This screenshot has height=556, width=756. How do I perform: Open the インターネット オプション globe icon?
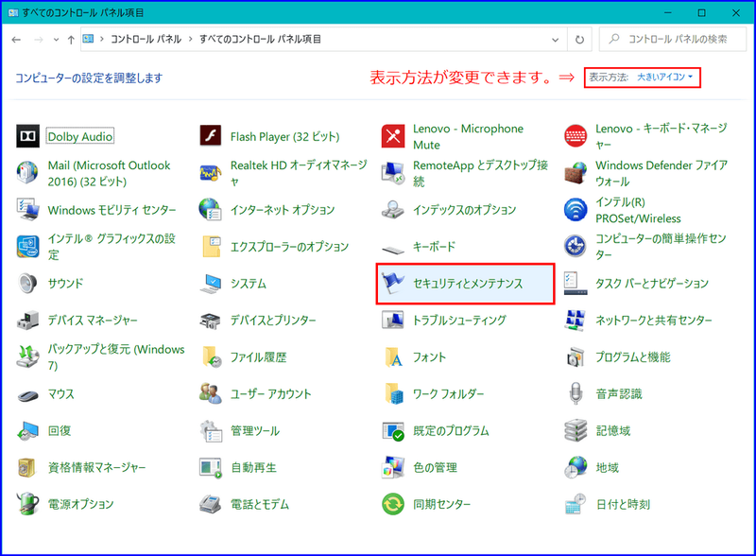[x=211, y=210]
